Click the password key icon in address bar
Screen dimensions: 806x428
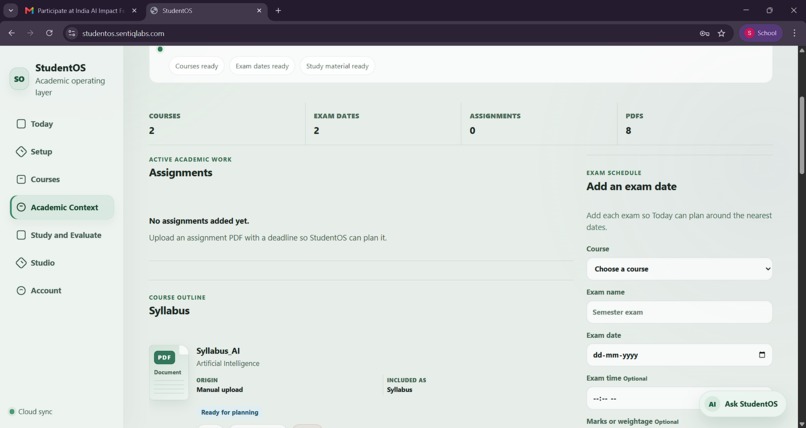pos(704,33)
